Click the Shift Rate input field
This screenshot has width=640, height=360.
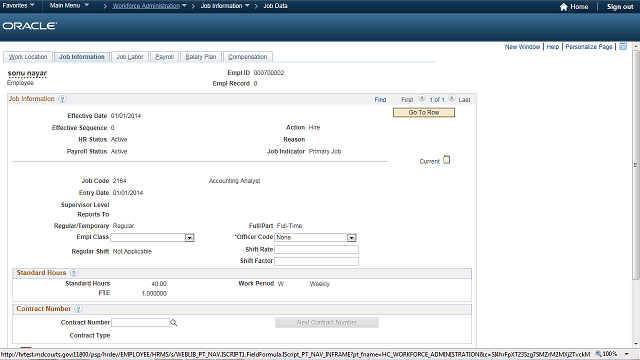[x=316, y=249]
